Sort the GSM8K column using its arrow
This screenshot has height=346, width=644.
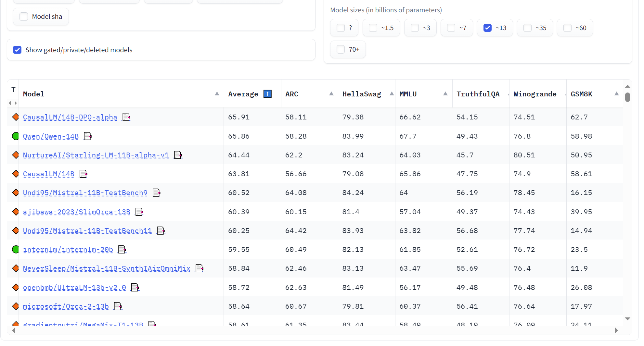(x=616, y=94)
